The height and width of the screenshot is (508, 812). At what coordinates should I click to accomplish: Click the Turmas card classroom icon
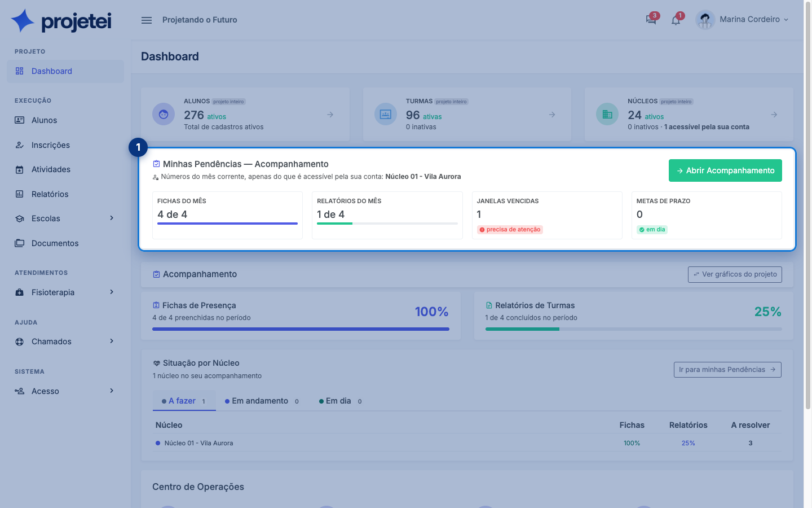coord(386,115)
